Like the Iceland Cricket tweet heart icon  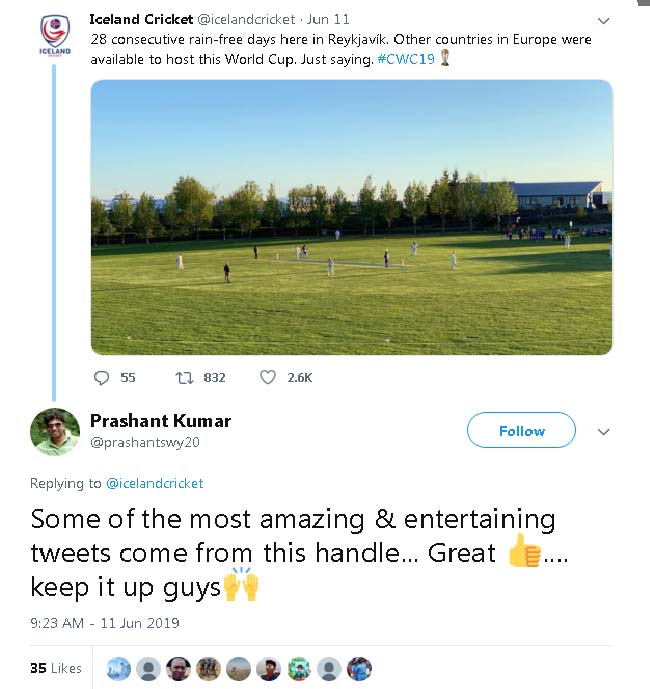click(x=268, y=377)
